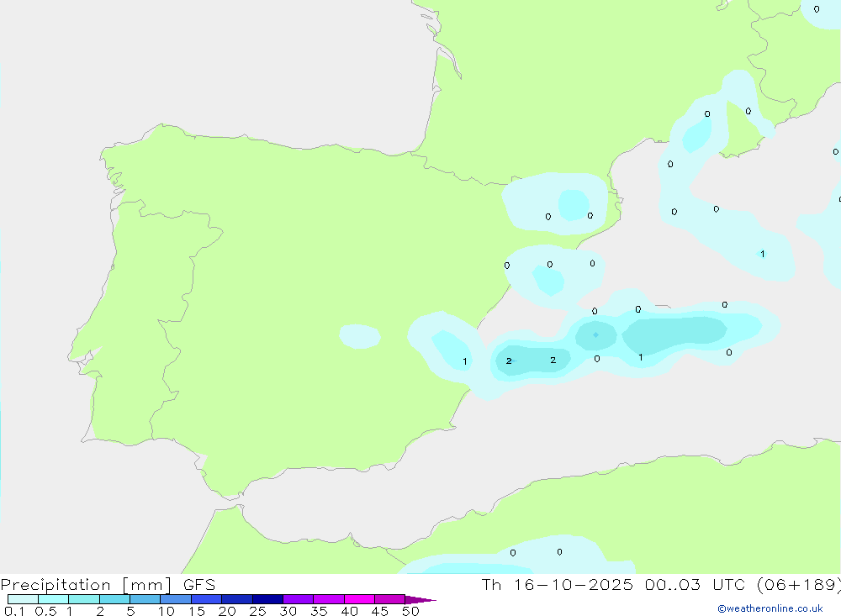The image size is (841, 616).
Task: Pick the 35–40 mm violet legend swatch
Action: coord(328,599)
